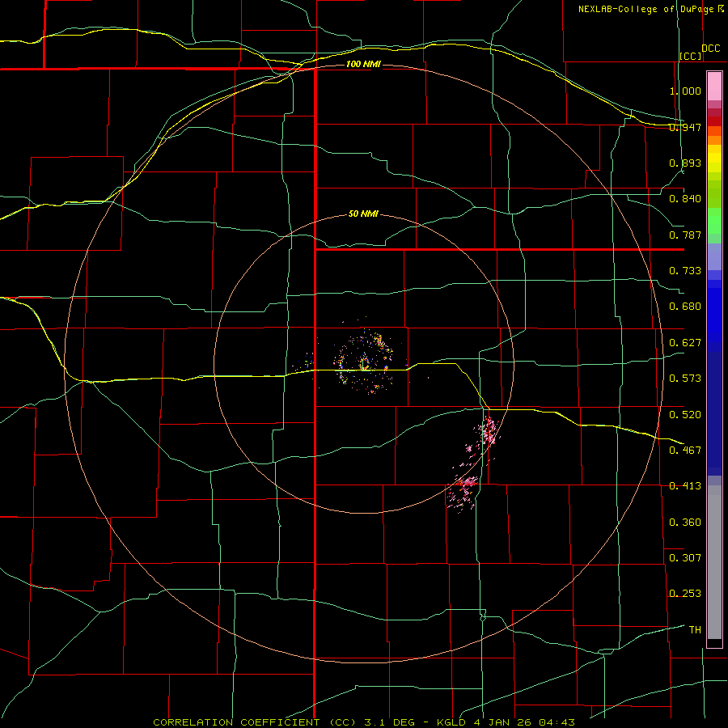Click the 0.947 value on the color scale

coord(685,127)
